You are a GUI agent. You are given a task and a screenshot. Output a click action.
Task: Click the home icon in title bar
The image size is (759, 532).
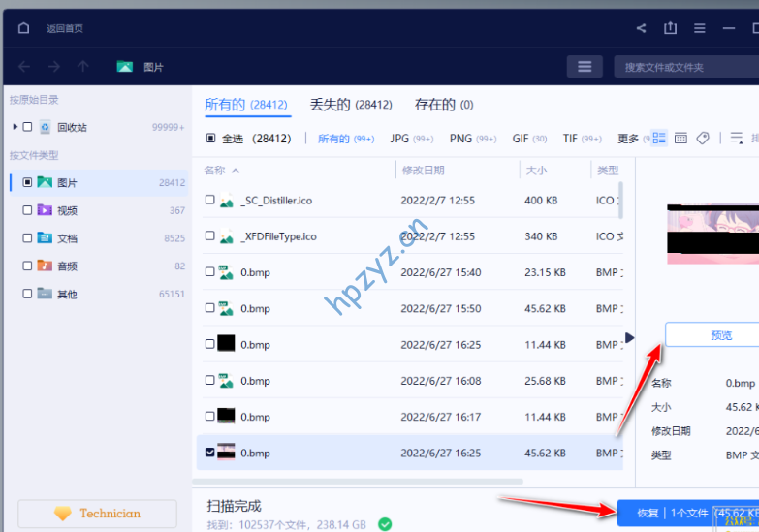click(x=24, y=28)
